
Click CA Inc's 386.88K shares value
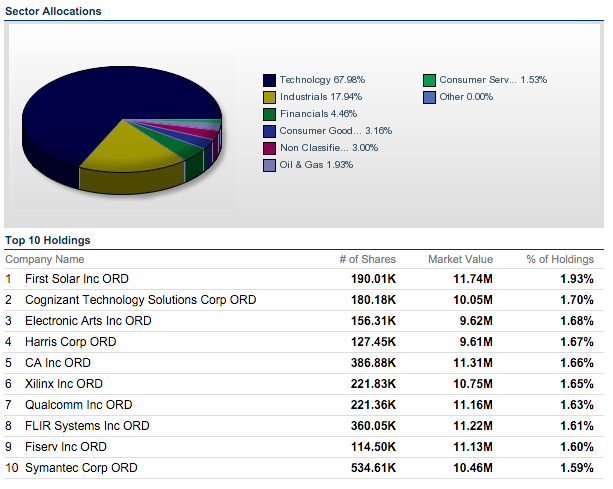pos(373,363)
